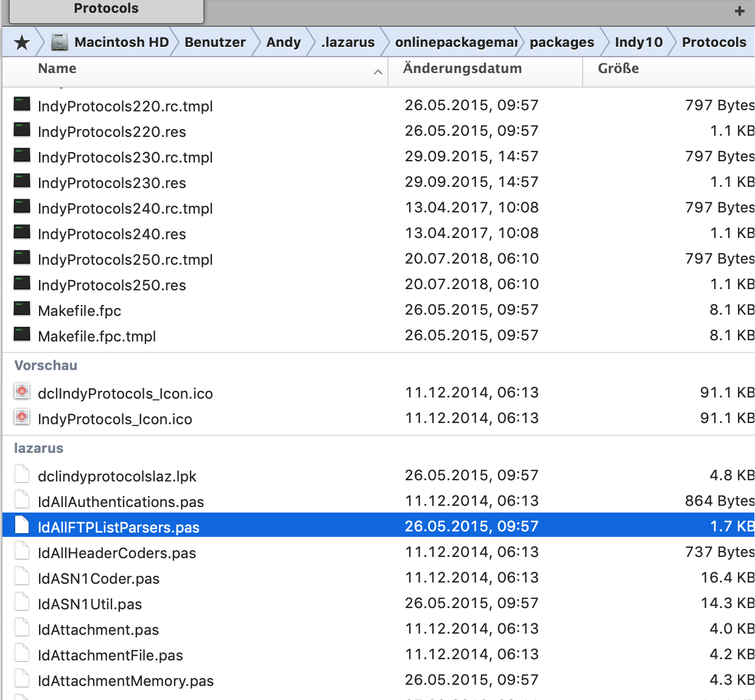Viewport: 755px width, 700px height.
Task: Add a new tab with plus button
Action: click(x=739, y=11)
